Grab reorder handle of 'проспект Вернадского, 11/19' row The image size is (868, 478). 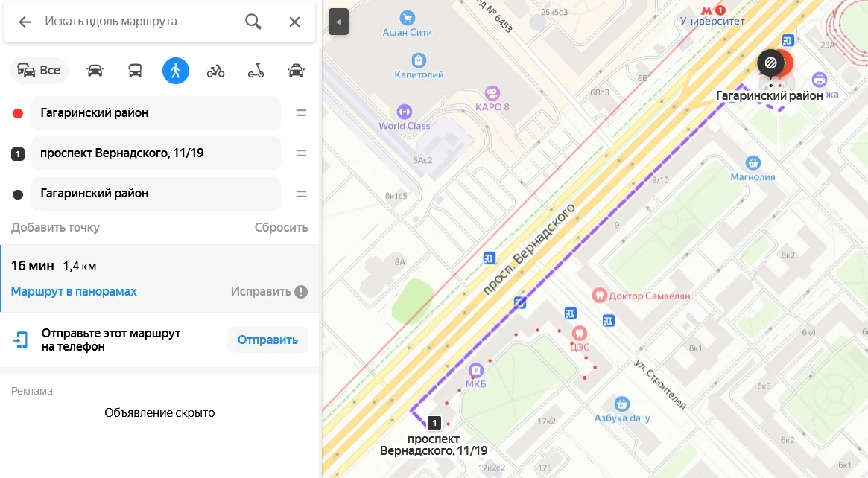point(301,153)
